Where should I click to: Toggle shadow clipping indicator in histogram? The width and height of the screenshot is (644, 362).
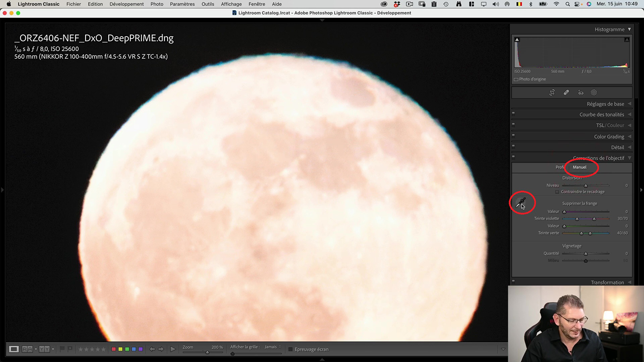pyautogui.click(x=517, y=40)
